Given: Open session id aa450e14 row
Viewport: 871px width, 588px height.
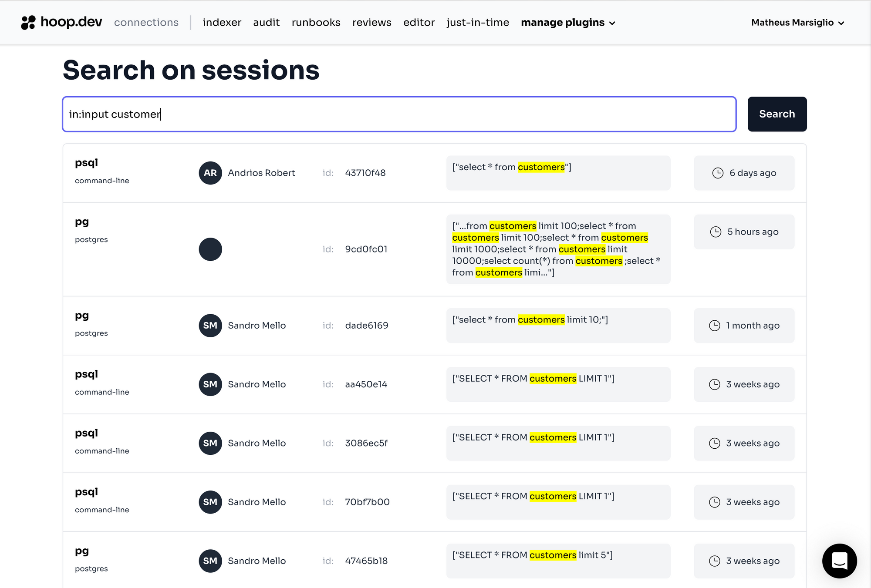Looking at the screenshot, I should pos(366,384).
